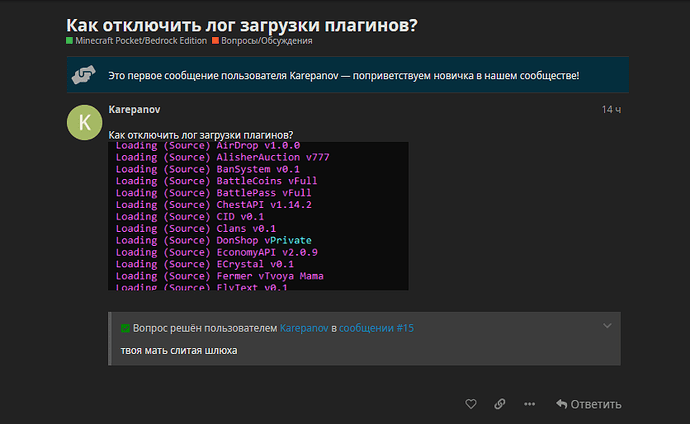Viewport: 690px width, 424px height.
Task: Open the plugin loading log screenshot
Action: pos(258,216)
